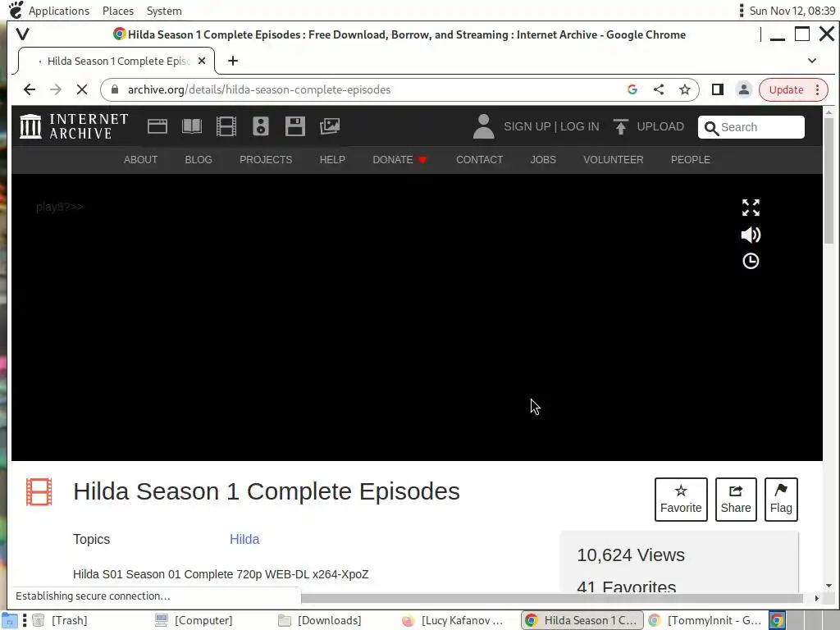Click the Google icon in the address bar
Image resolution: width=840 pixels, height=630 pixels.
(x=632, y=89)
